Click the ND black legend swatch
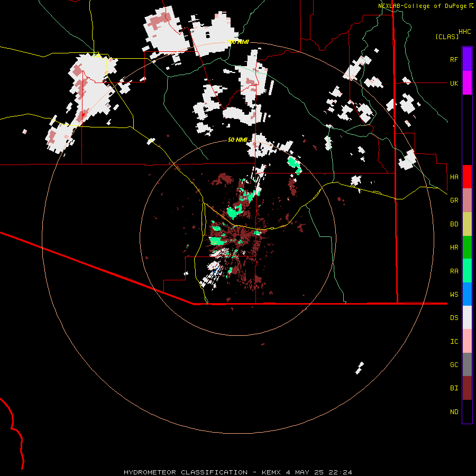Viewport: 476px width, 476px height. click(467, 411)
